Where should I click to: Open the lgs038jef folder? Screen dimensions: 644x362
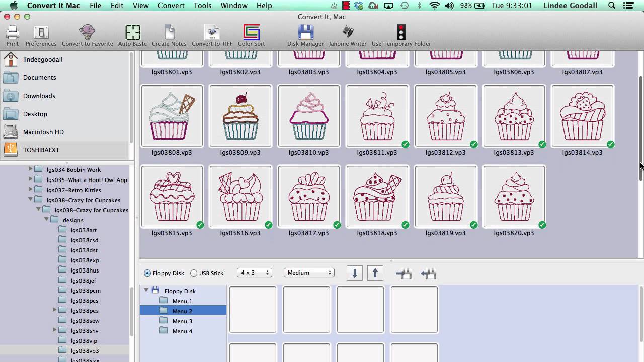pyautogui.click(x=83, y=281)
